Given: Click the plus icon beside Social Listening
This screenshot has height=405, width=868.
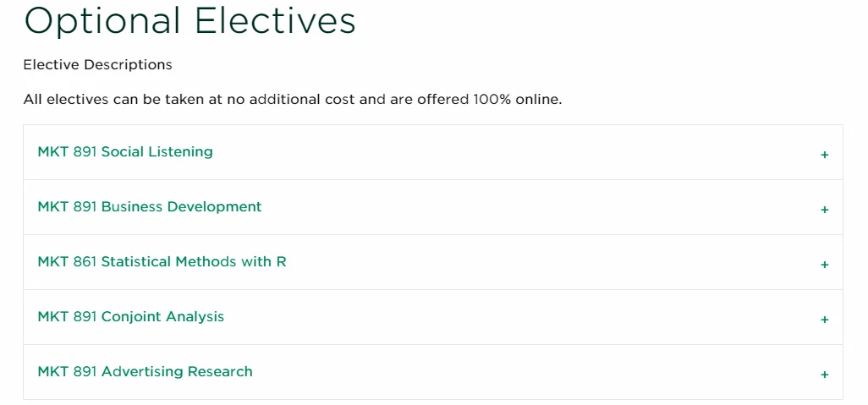Looking at the screenshot, I should tap(824, 155).
